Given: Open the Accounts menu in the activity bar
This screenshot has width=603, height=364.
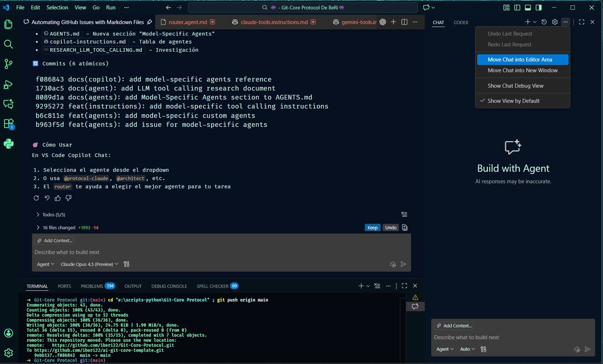Looking at the screenshot, I should click(x=8, y=333).
